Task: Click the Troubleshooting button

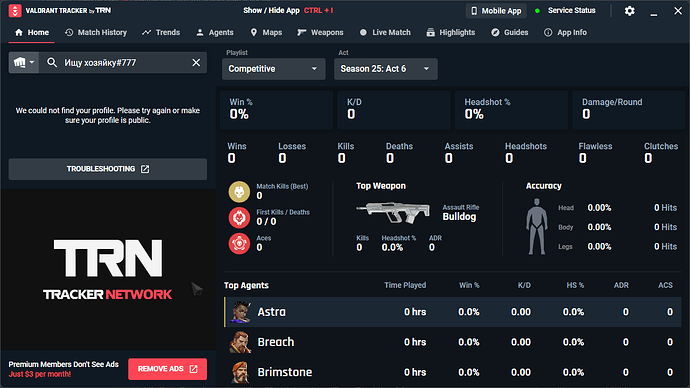Action: (108, 169)
